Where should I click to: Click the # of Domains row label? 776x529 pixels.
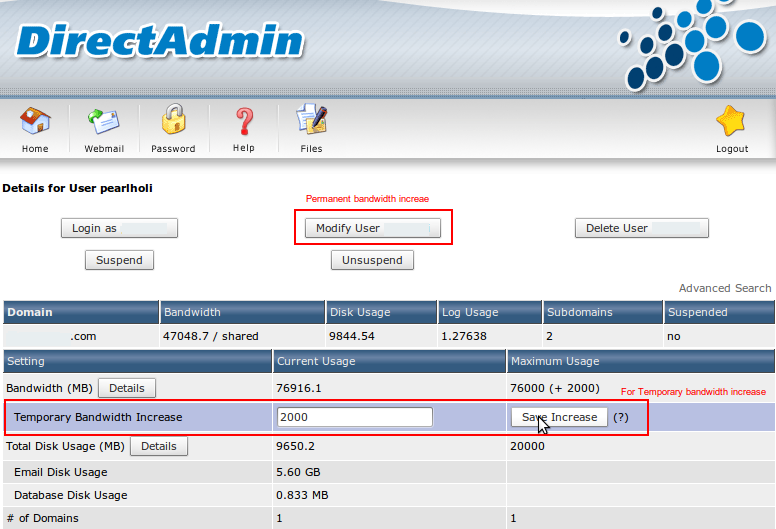43,518
